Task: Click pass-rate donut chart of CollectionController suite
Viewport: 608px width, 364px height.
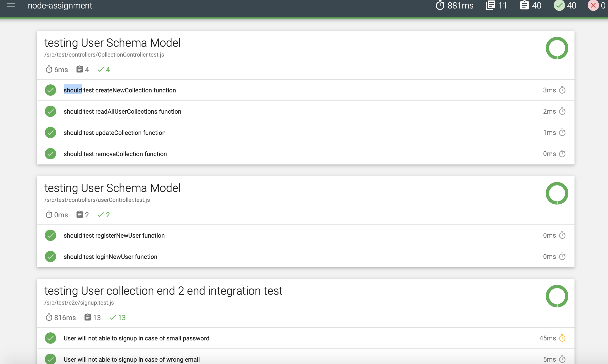Action: [x=557, y=48]
